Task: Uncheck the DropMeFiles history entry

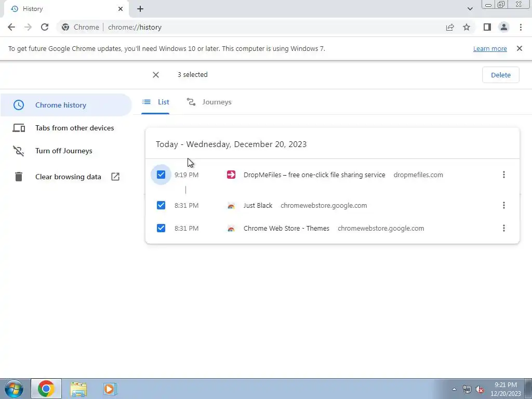Action: coord(161,175)
